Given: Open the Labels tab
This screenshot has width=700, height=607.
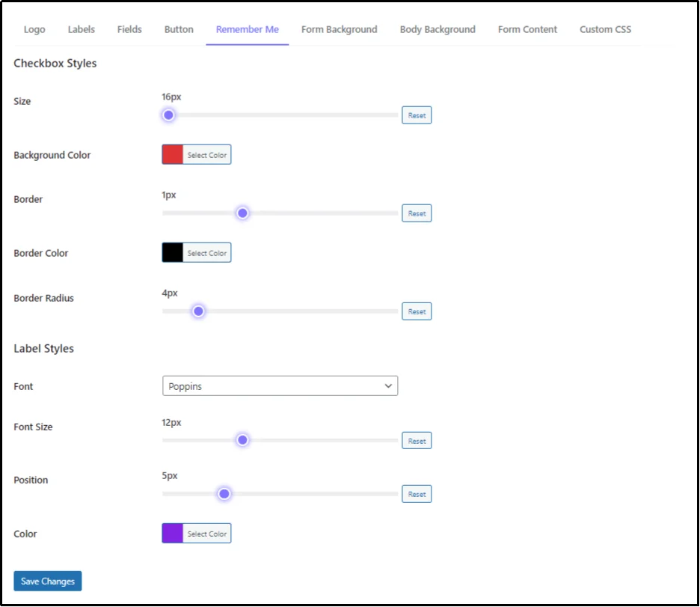Looking at the screenshot, I should 81,29.
